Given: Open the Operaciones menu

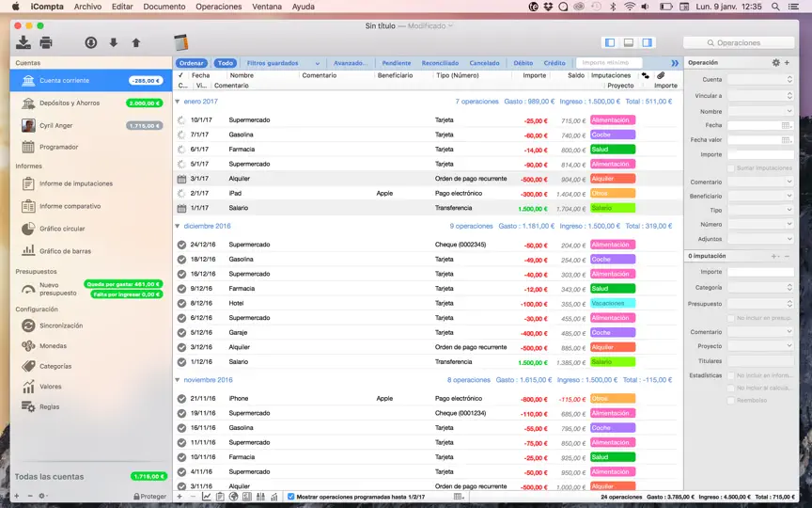Looking at the screenshot, I should click(219, 7).
